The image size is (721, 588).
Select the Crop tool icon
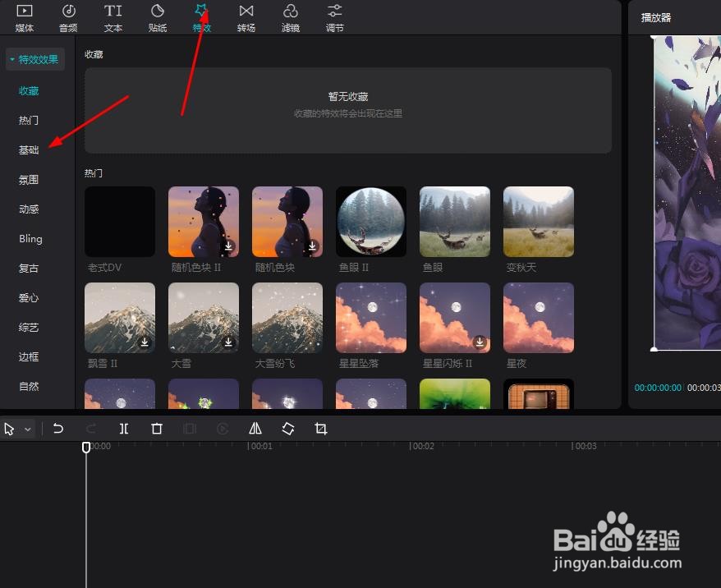pyautogui.click(x=321, y=428)
